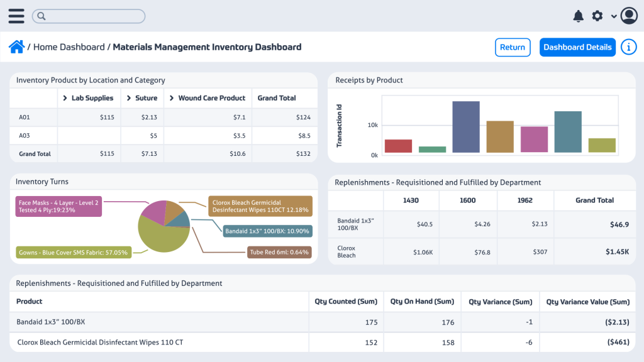The width and height of the screenshot is (644, 362).
Task: Open settings gear icon
Action: click(x=597, y=16)
